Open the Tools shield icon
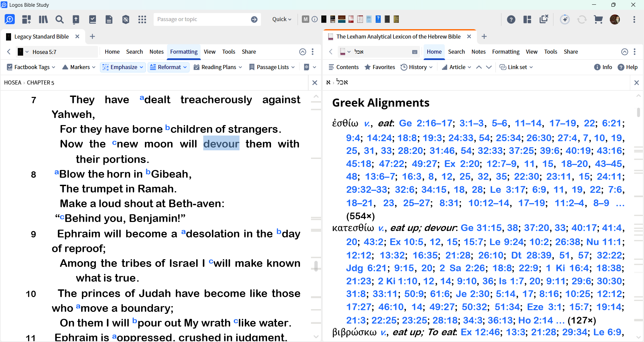 click(126, 19)
